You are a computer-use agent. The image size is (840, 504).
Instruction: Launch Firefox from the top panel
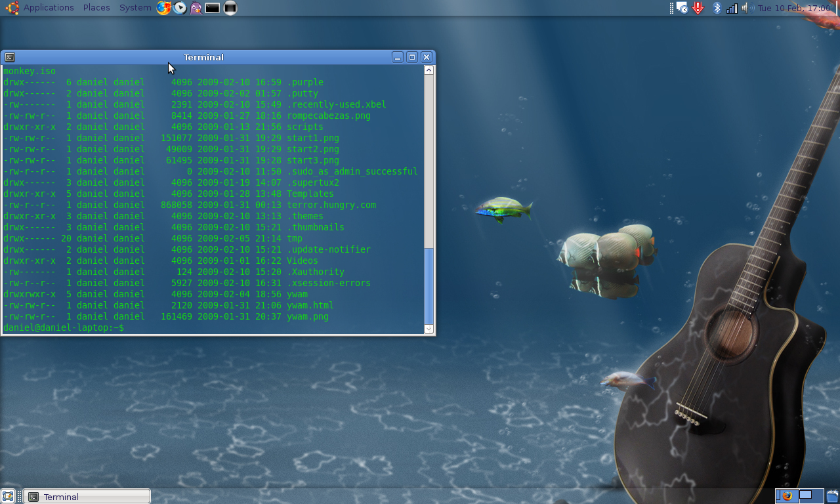point(163,8)
